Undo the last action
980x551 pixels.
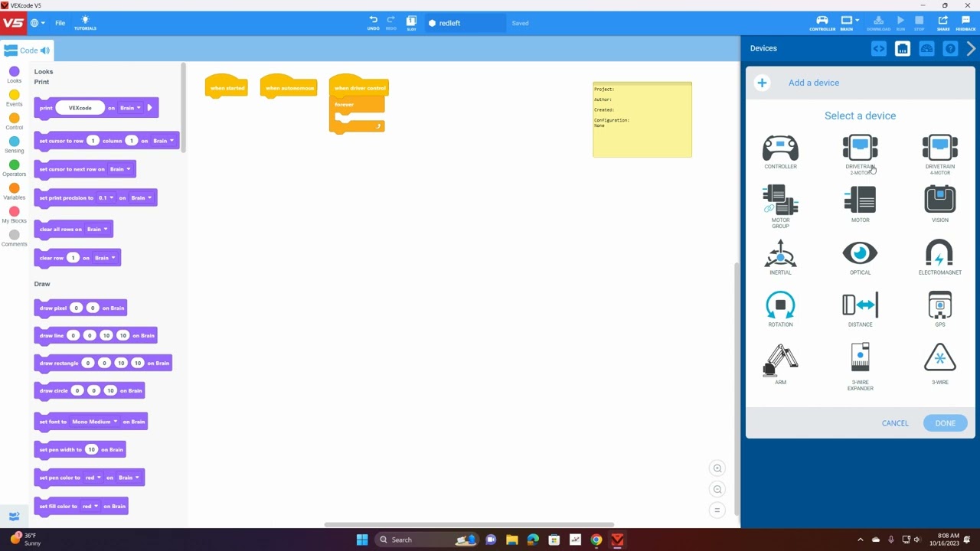tap(373, 23)
